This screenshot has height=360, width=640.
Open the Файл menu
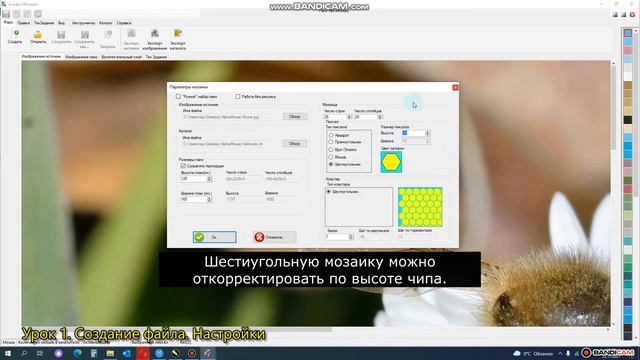8,23
